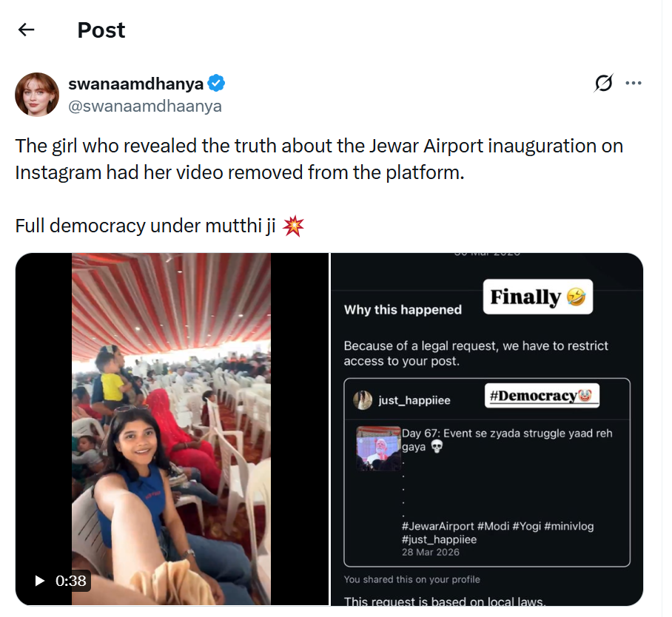Click the just_happiiee avatar in screenshot

(x=363, y=400)
